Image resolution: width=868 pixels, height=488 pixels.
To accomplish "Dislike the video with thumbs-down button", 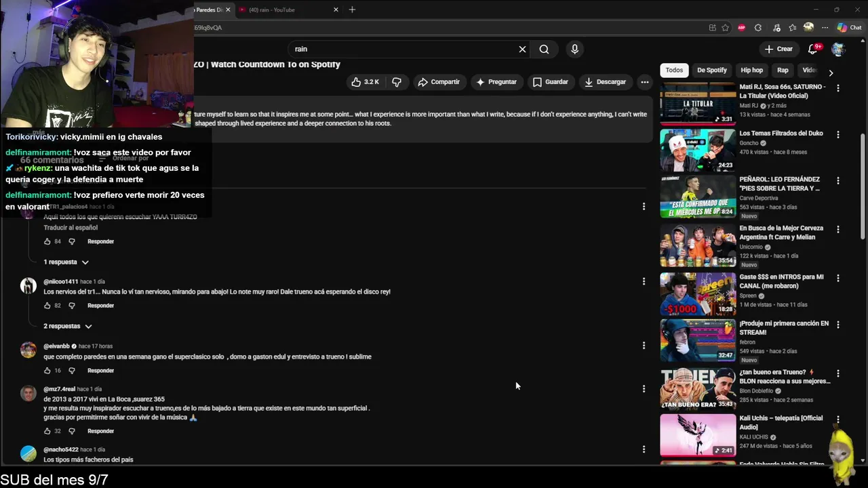I will [x=397, y=82].
